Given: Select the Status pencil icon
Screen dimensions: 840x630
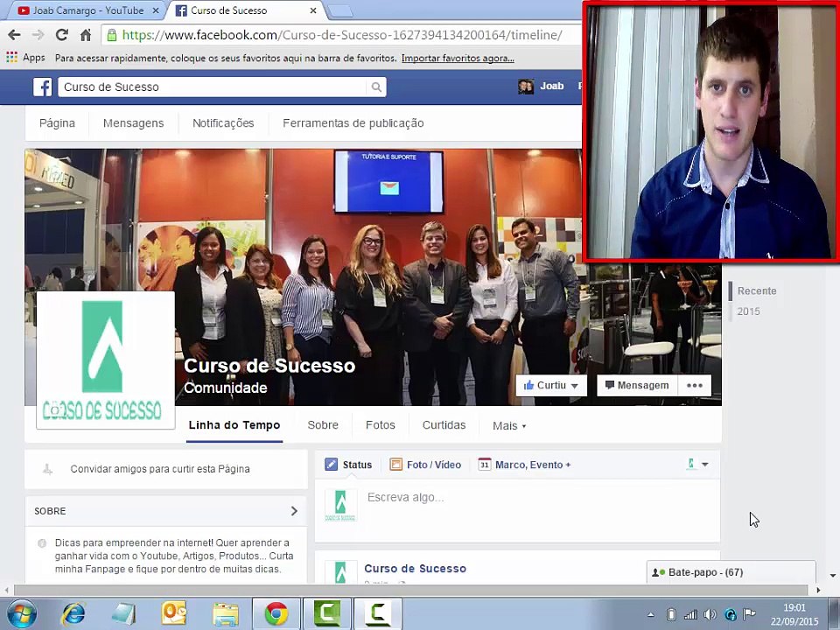Looking at the screenshot, I should [x=331, y=465].
